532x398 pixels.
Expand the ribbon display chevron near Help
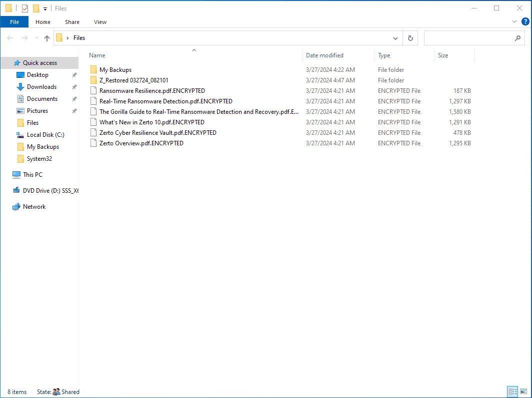514,21
